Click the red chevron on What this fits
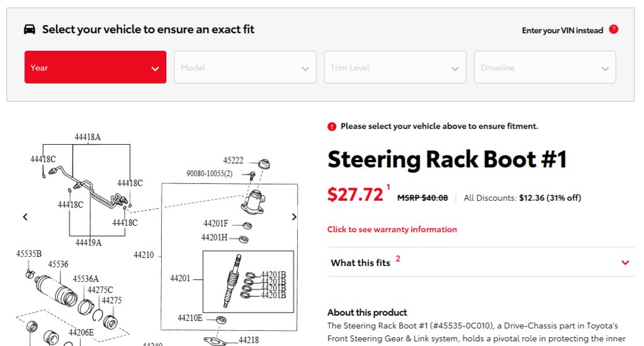The image size is (644, 346). coord(625,263)
